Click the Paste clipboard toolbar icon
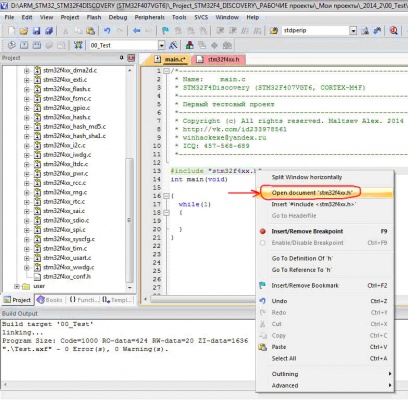Image resolution: width=408 pixels, height=400 pixels. 91,31
